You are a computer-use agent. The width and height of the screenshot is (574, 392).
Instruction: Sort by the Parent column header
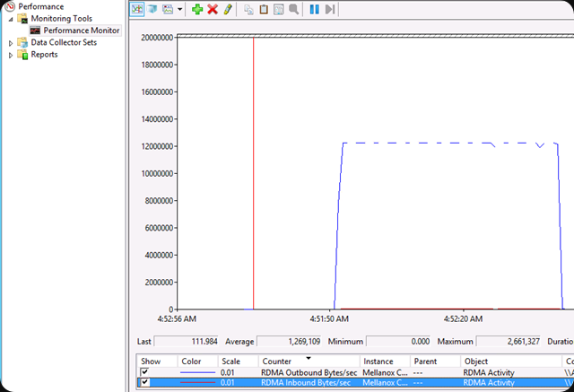pos(435,362)
